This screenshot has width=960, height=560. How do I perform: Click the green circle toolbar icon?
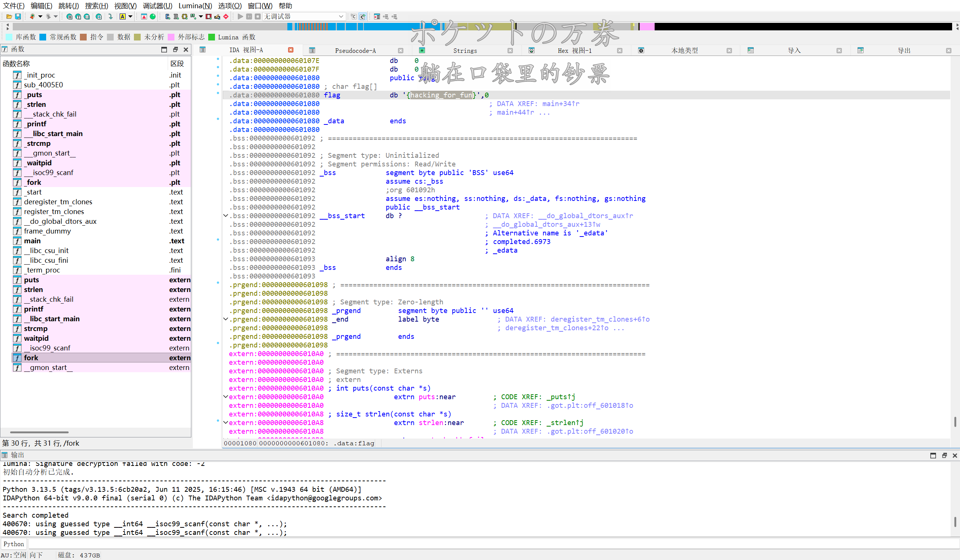153,16
